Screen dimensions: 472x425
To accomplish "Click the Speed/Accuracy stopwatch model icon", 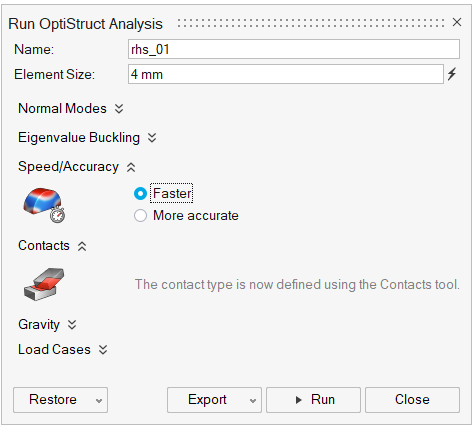I will coord(44,205).
